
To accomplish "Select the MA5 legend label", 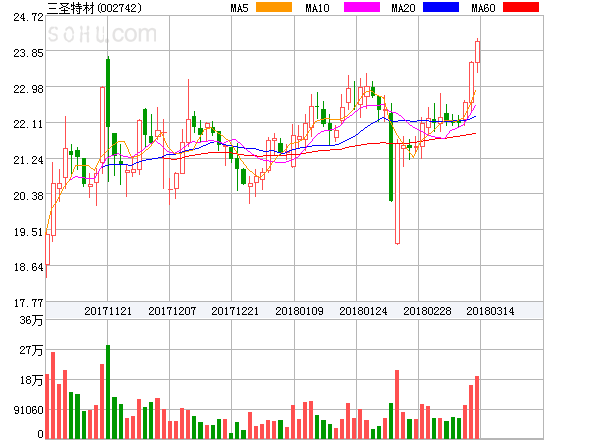I will [x=240, y=8].
